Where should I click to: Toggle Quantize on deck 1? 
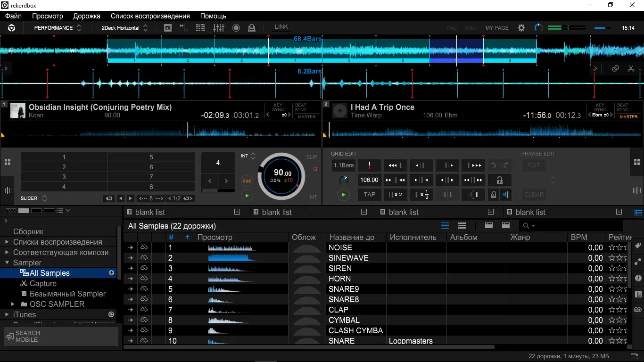tap(315, 168)
